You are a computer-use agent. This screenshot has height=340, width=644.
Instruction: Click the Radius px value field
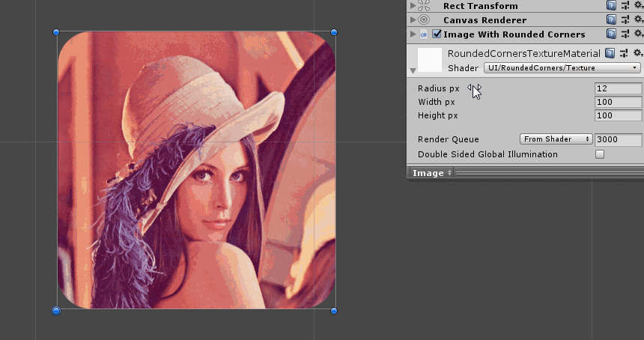(x=618, y=88)
